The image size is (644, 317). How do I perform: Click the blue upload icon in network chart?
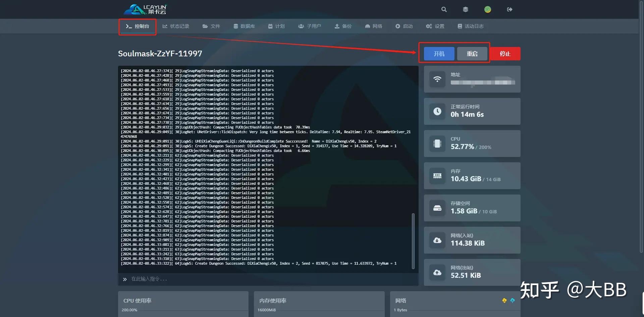point(512,301)
